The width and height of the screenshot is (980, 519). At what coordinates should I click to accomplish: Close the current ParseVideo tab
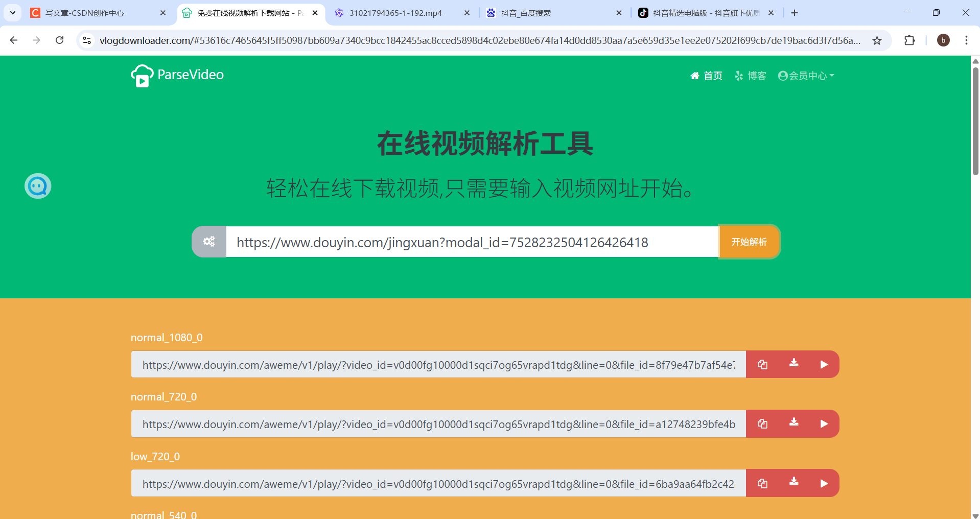[315, 13]
